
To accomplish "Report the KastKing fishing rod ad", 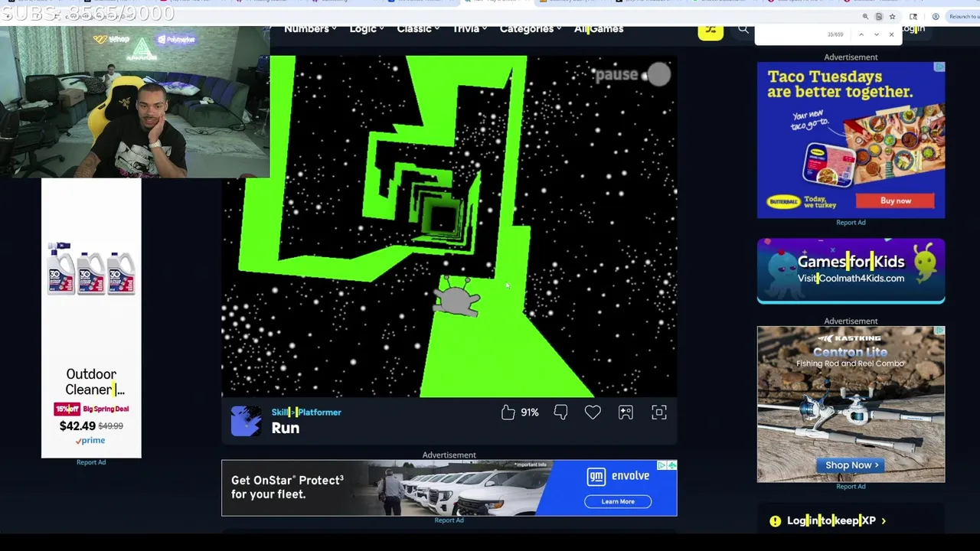I will coord(851,487).
